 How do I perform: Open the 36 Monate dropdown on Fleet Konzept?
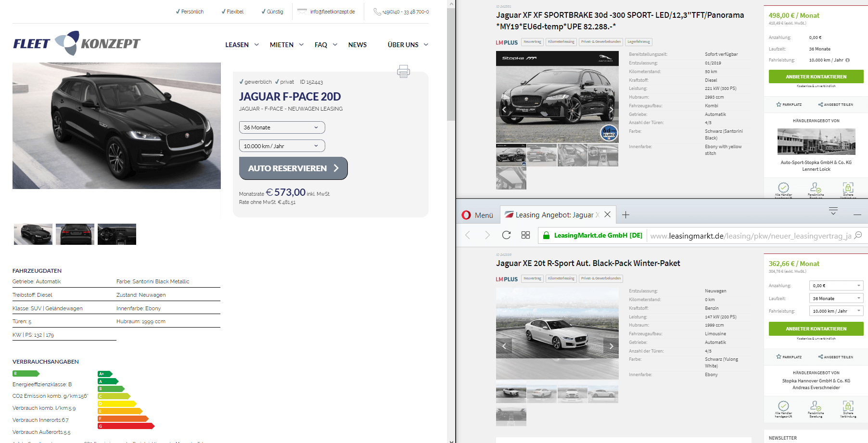282,127
